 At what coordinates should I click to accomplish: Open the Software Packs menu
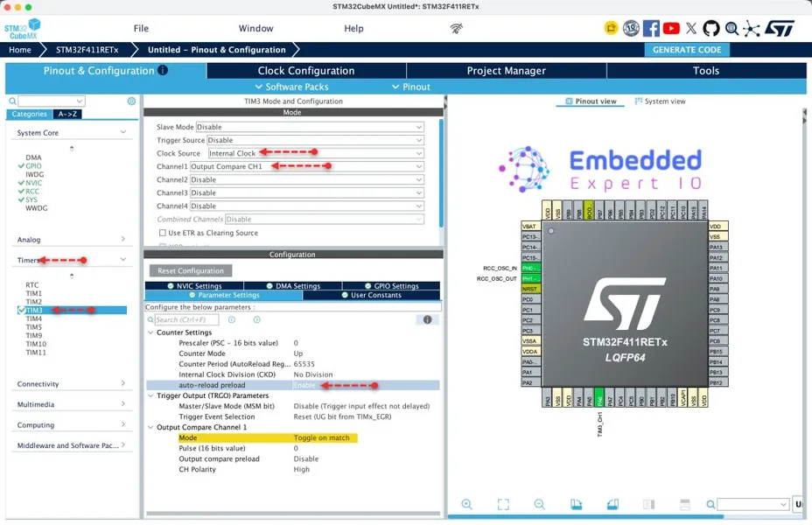[292, 87]
